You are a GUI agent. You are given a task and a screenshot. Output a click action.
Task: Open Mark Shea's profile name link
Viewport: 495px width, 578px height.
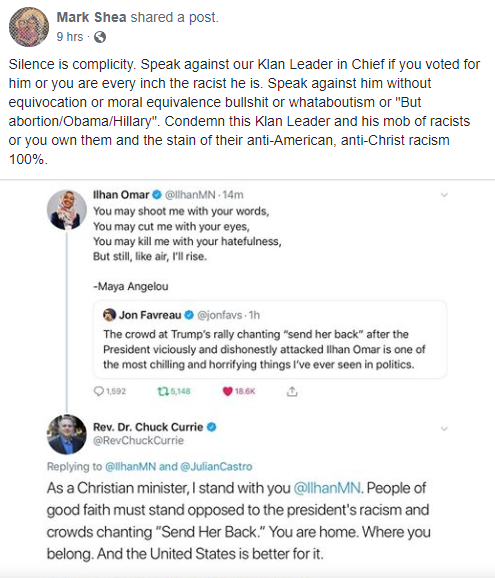(91, 17)
